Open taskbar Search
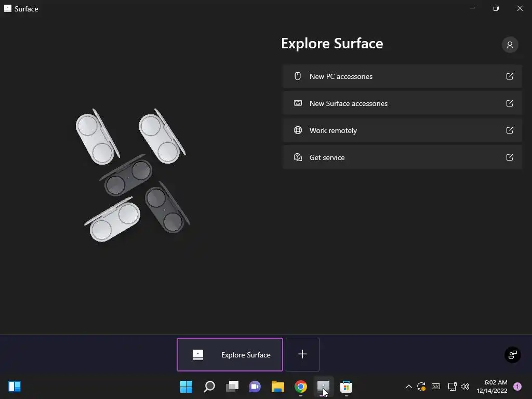This screenshot has height=399, width=532. [x=209, y=387]
